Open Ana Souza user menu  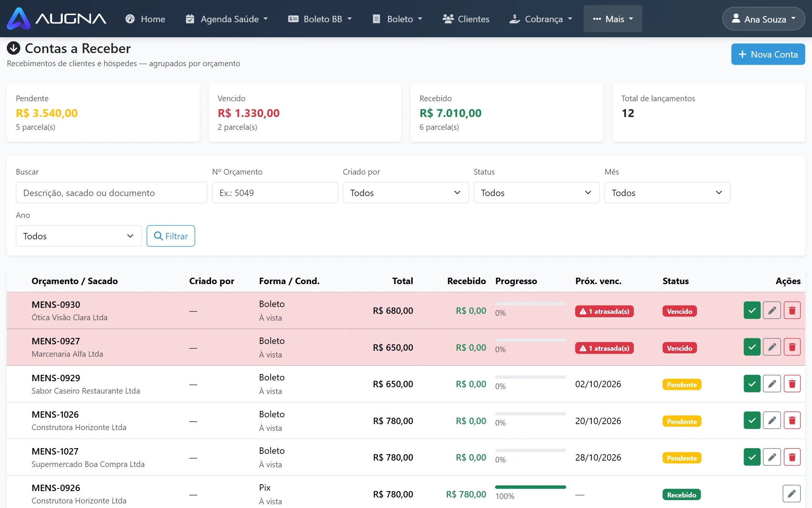(x=763, y=19)
